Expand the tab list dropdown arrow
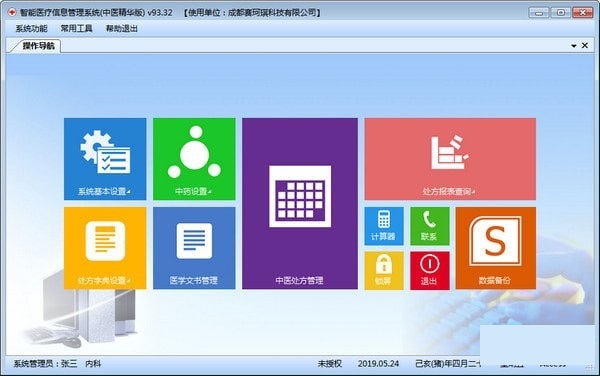Viewport: 600px width, 376px height. tap(574, 46)
